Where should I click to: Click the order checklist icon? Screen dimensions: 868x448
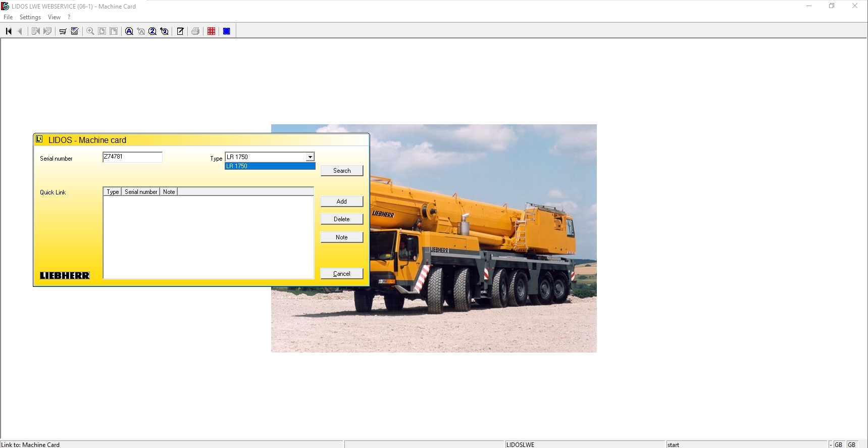pyautogui.click(x=75, y=31)
